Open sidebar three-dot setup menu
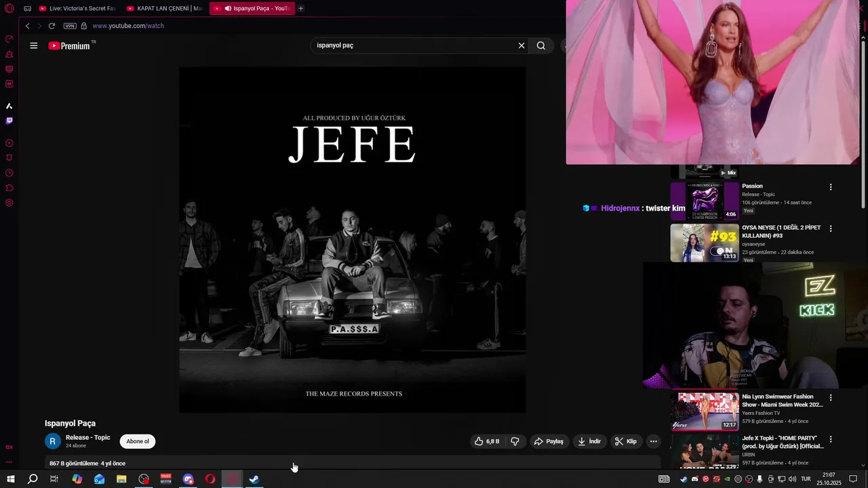This screenshot has width=868, height=488. pos(9,462)
